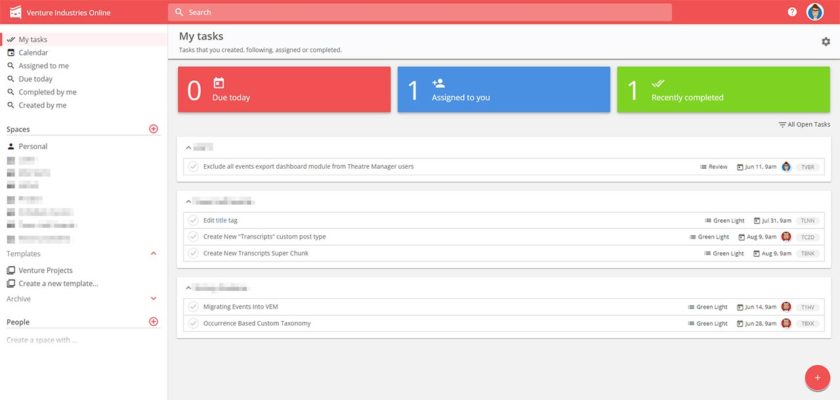
Task: Open My tasks settings gear
Action: point(825,41)
